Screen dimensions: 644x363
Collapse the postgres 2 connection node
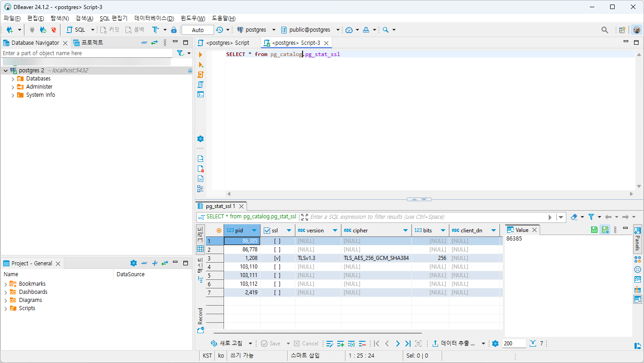[5, 71]
